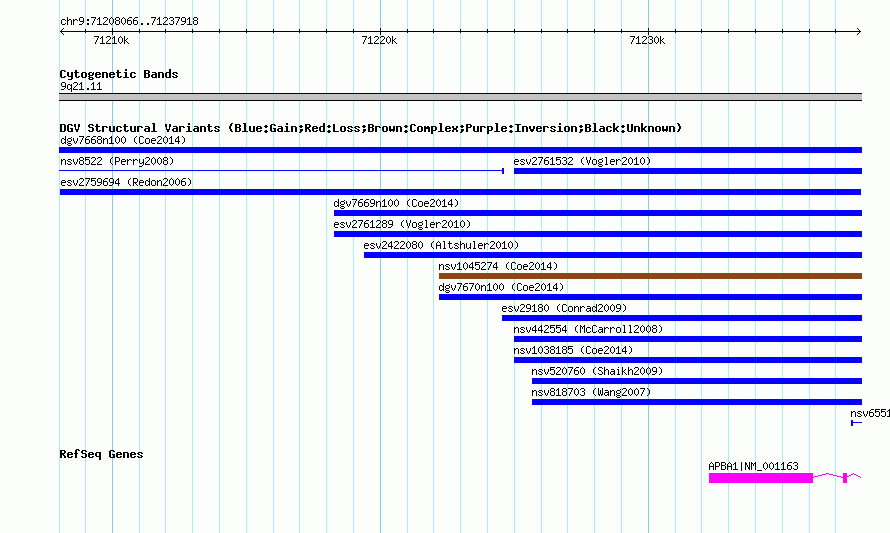Select the nsv8522 (Perry2008) thin variant line

[282, 170]
